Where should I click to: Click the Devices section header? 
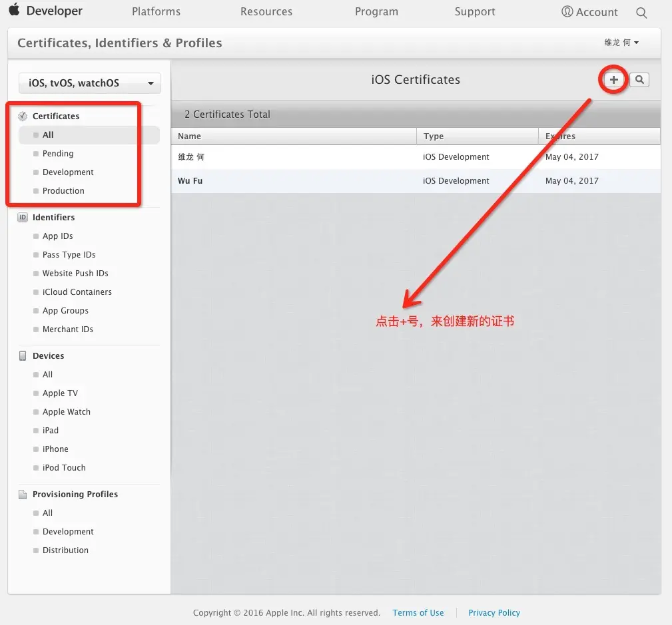tap(49, 355)
